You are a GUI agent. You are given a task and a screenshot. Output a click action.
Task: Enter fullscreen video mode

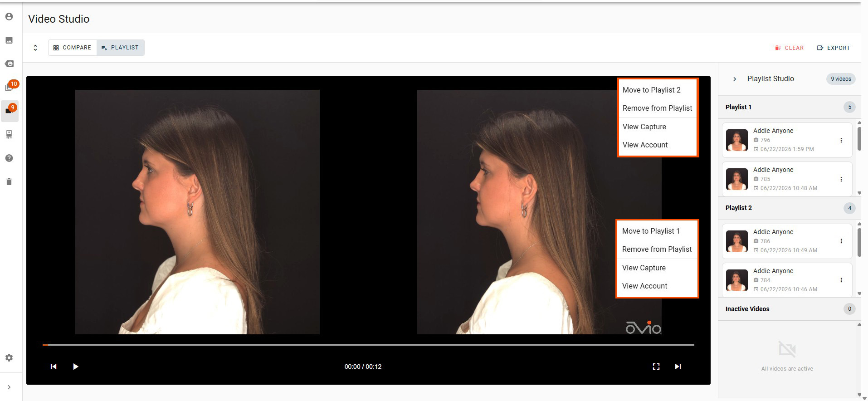[x=656, y=367]
